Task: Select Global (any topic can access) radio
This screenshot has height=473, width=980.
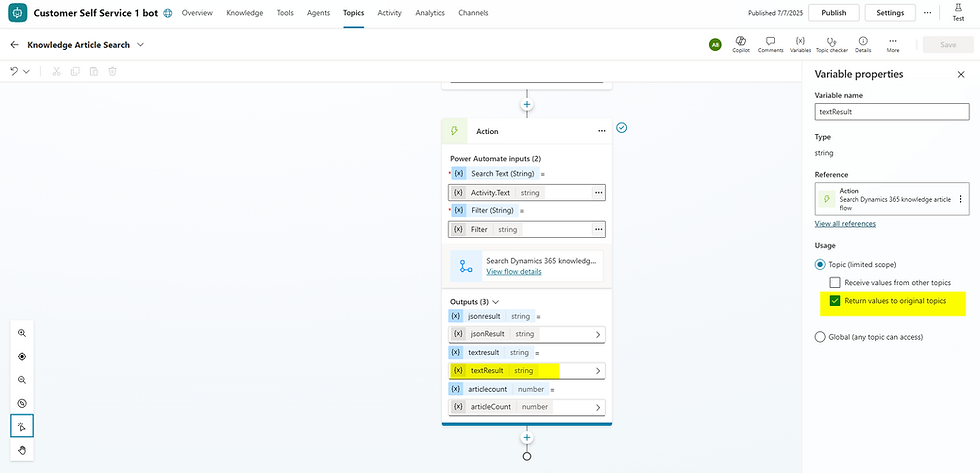Action: click(820, 337)
